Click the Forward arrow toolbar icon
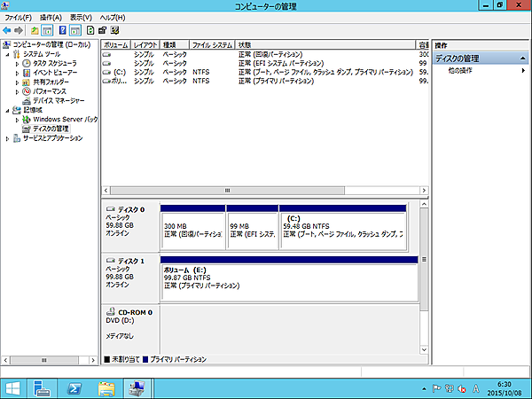Screen dimensions: 532x399 pyautogui.click(x=19, y=30)
